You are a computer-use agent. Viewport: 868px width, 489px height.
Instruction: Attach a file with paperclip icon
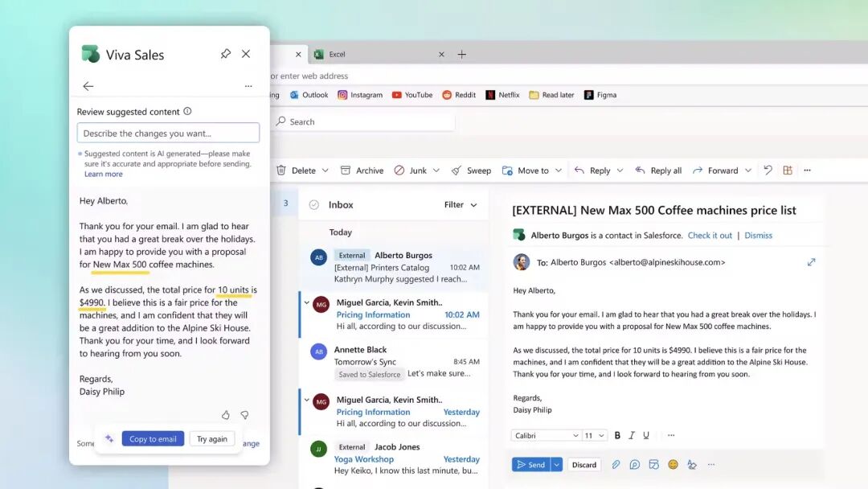(x=616, y=465)
